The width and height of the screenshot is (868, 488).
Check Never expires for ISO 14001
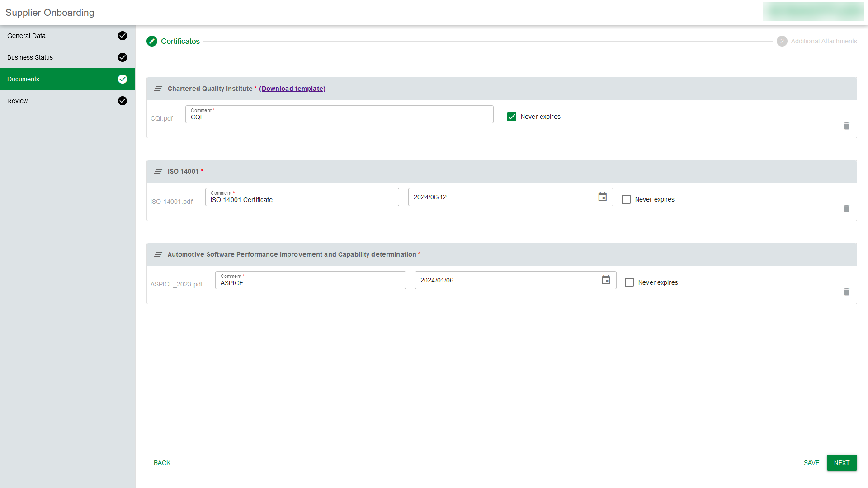tap(626, 199)
